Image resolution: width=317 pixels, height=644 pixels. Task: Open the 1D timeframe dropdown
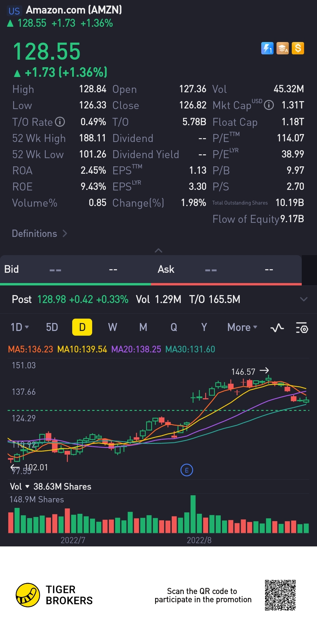click(20, 327)
